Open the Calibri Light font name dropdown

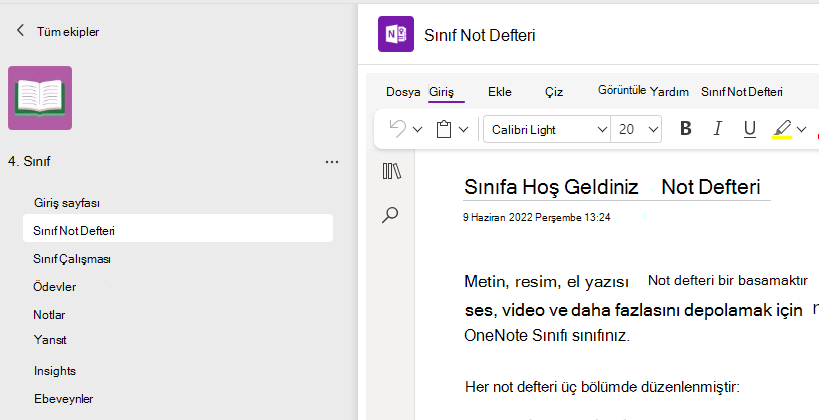547,129
